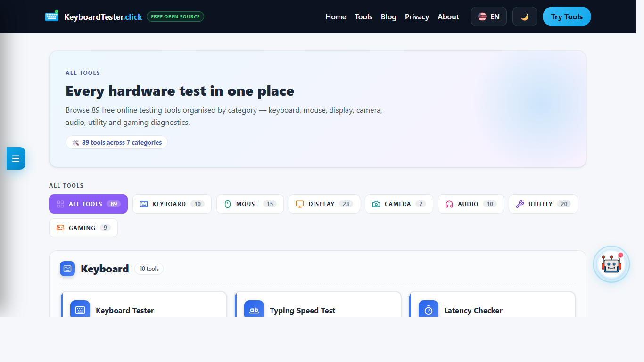Toggle dark mode with the moon icon
This screenshot has width=644, height=362.
[x=525, y=16]
